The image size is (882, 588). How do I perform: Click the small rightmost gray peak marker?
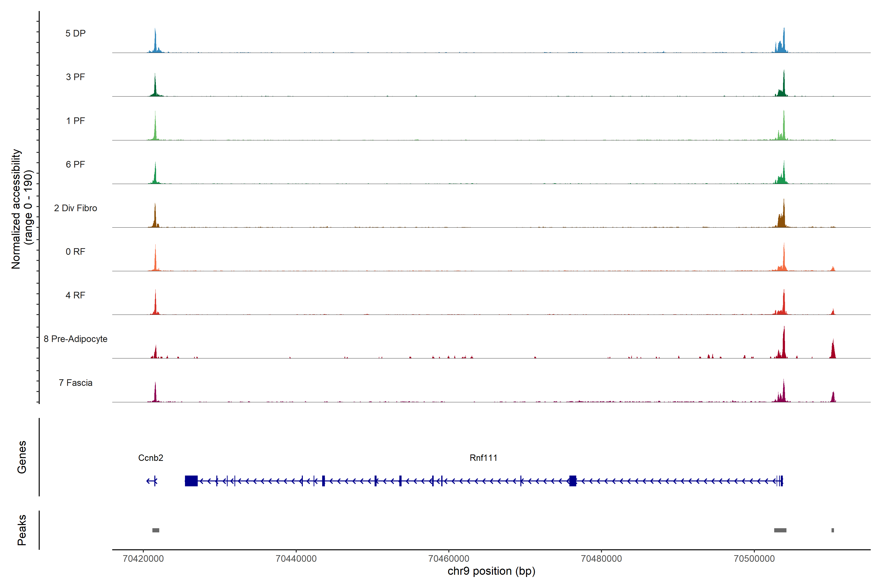833,530
